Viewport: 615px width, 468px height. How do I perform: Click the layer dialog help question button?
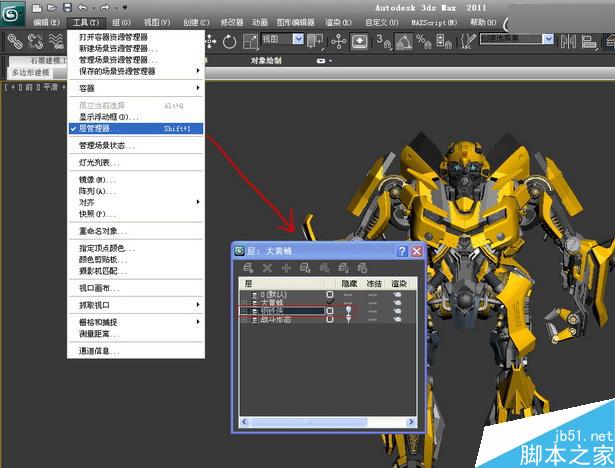402,251
